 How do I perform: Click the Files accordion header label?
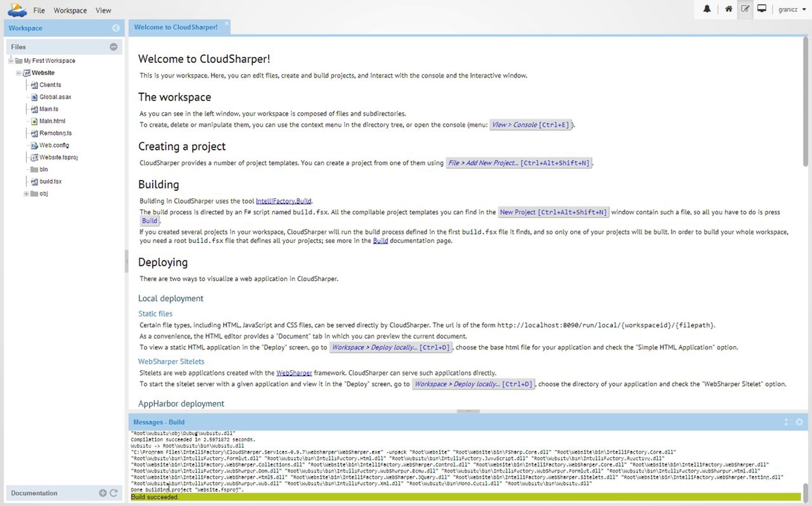point(18,47)
